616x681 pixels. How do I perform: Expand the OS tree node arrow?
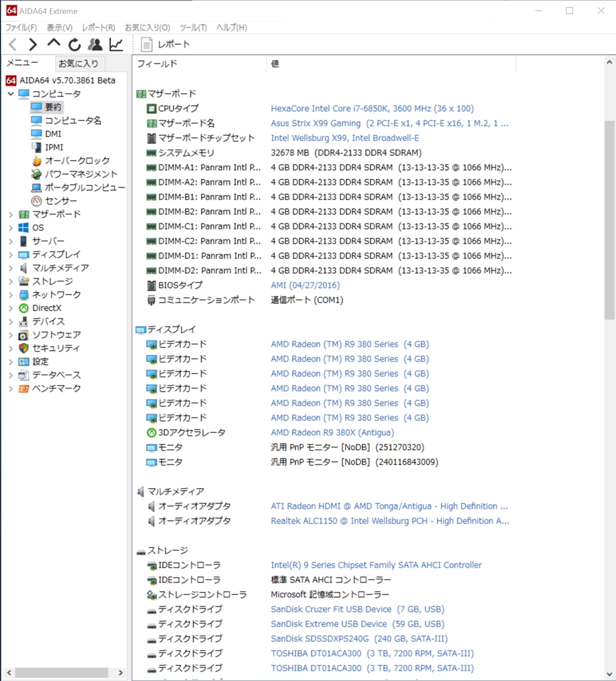pos(11,227)
